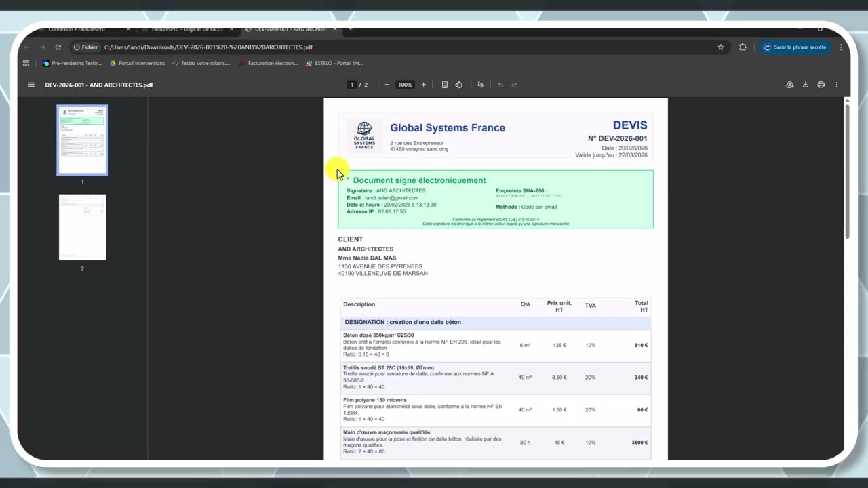The width and height of the screenshot is (868, 488).
Task: Click Valide jusqu'au 22/03/2026 text
Action: (611, 155)
